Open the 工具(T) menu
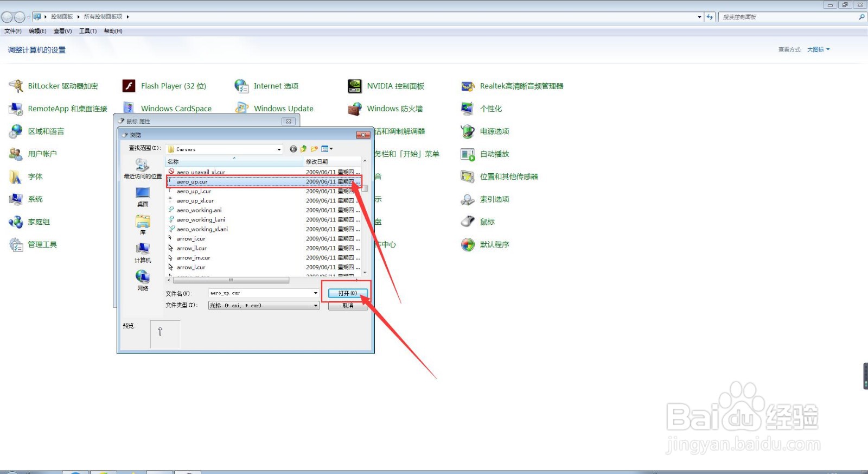 tap(88, 31)
